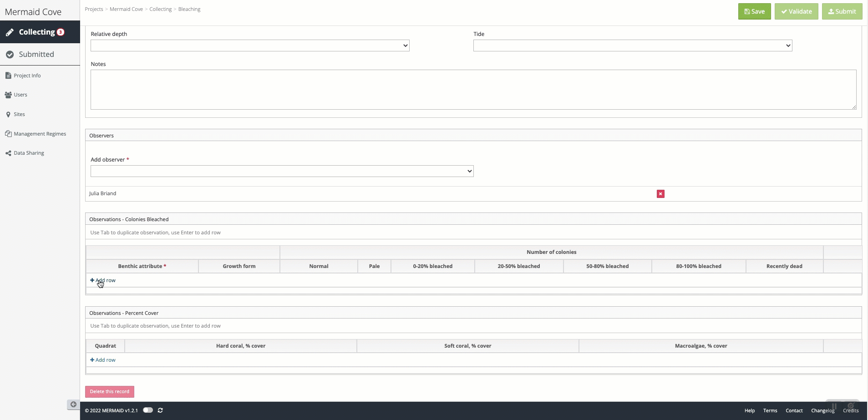Click Collecting breadcrumb link
868x420 pixels.
[161, 9]
